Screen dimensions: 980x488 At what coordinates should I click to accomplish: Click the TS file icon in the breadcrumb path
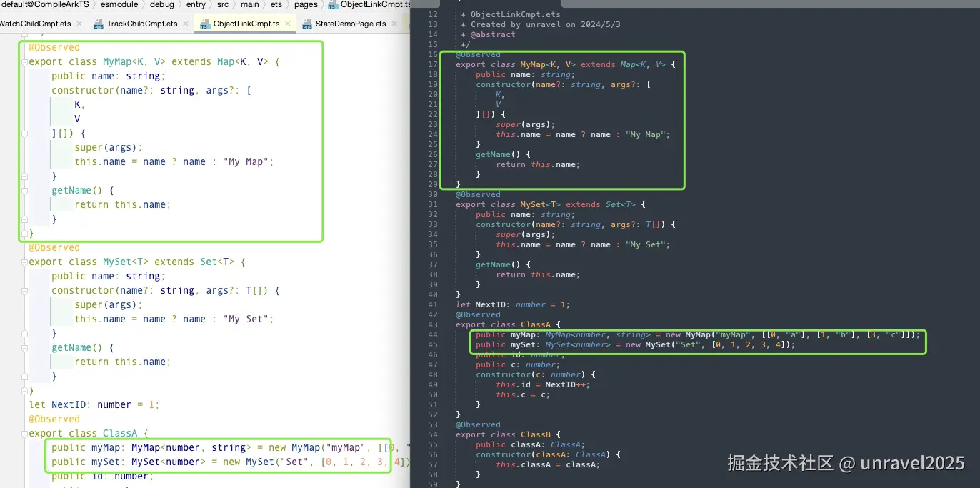[x=331, y=4]
